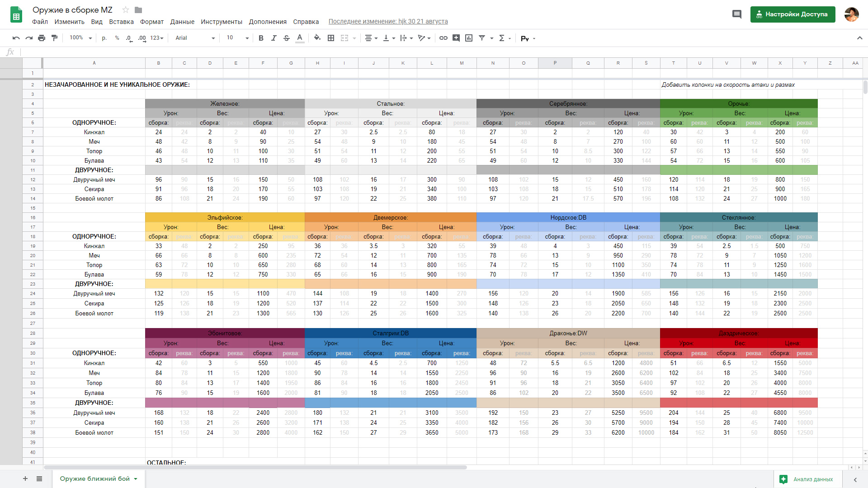Viewport: 868px width, 488px height.
Task: Click the print icon
Action: point(42,38)
